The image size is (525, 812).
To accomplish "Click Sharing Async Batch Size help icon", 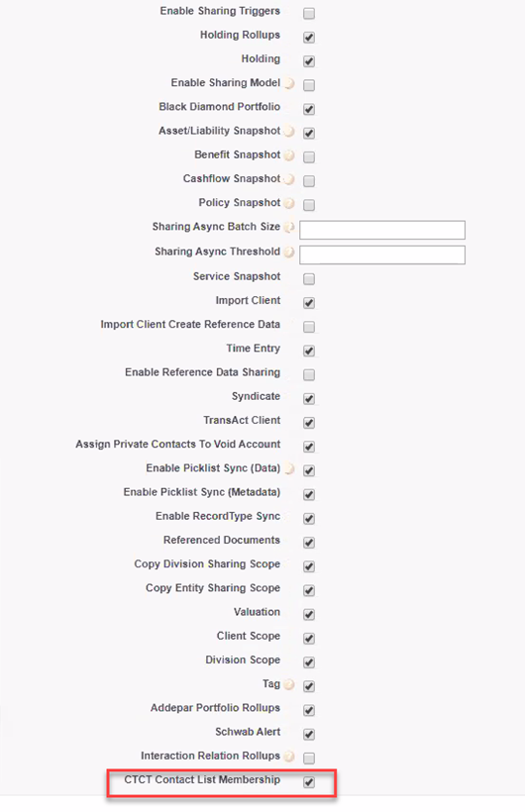I will (x=289, y=228).
